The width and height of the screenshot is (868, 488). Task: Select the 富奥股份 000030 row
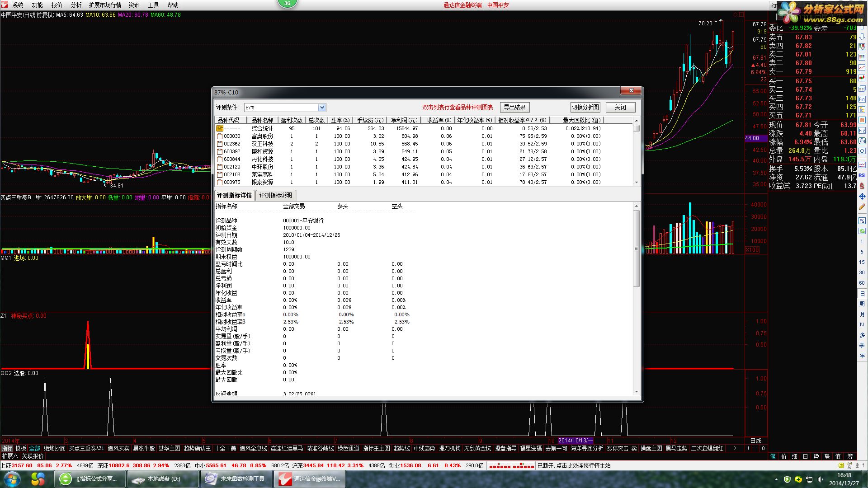pyautogui.click(x=425, y=136)
